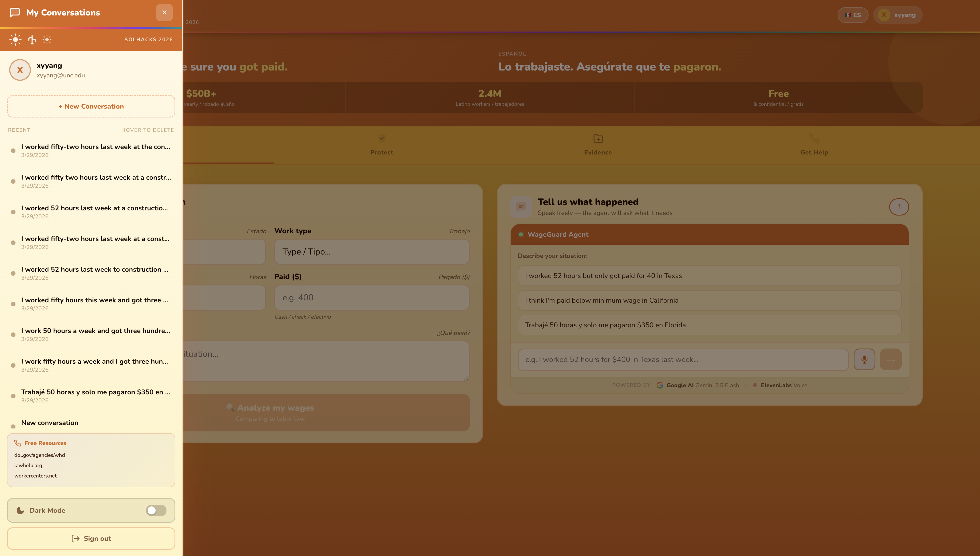
Task: Click the Evidence folder icon
Action: coord(598,138)
